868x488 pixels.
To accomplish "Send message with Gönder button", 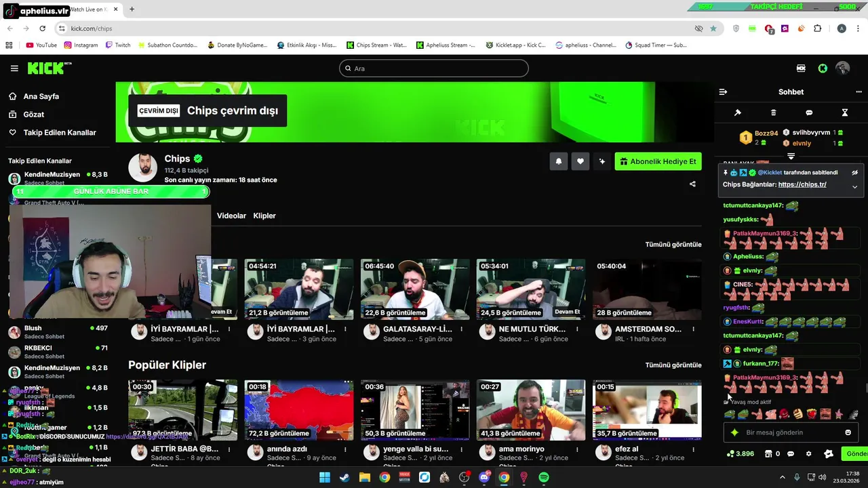I will [855, 454].
